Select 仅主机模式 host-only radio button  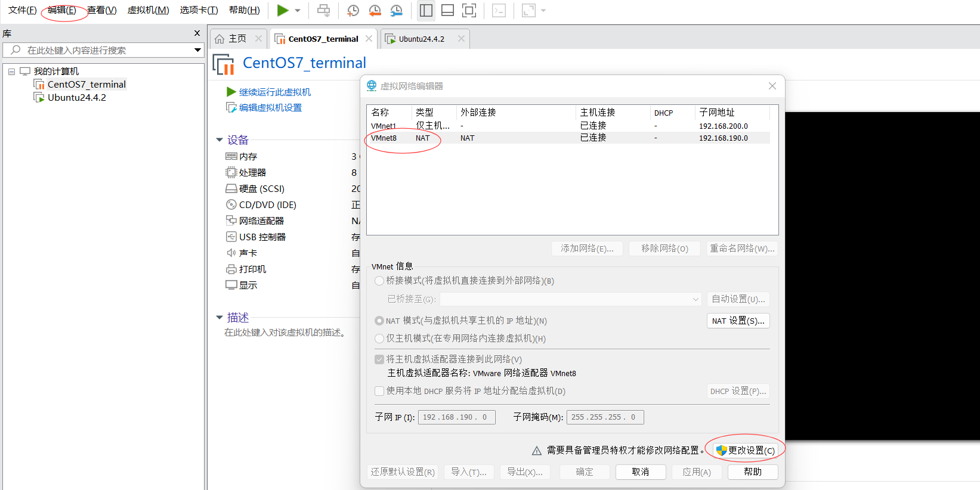coord(379,339)
